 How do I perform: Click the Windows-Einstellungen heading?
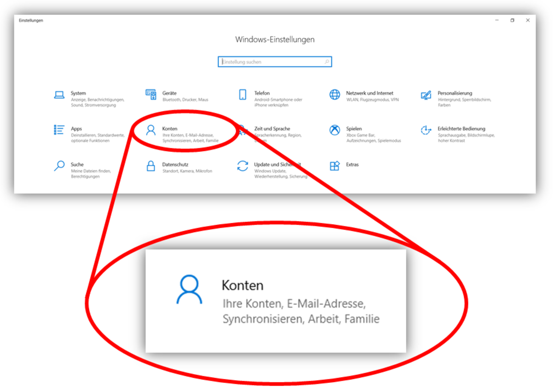275,39
